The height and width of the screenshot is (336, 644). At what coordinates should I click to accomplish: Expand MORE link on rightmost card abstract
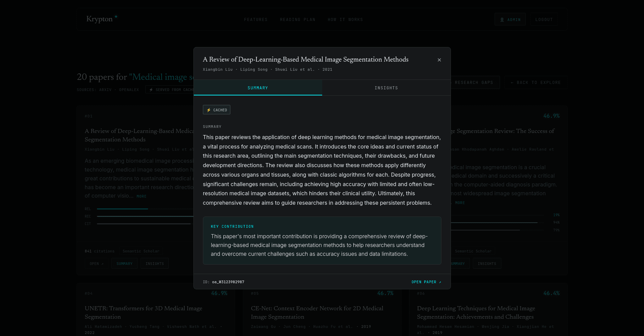tap(460, 203)
